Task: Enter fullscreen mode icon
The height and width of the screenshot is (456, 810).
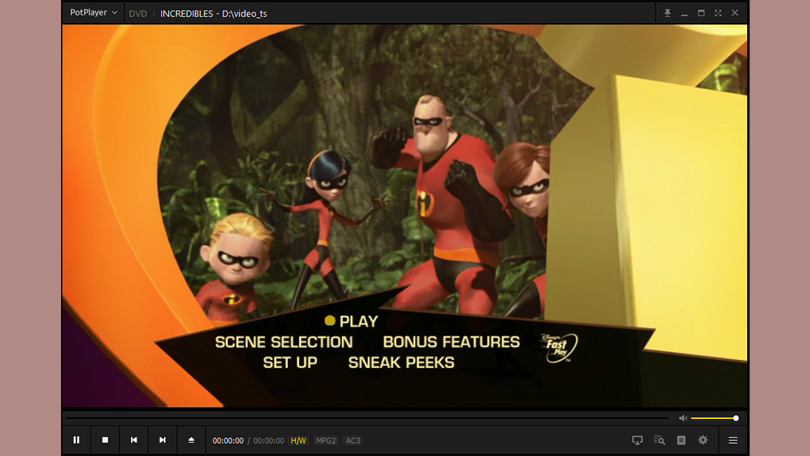Action: [718, 13]
